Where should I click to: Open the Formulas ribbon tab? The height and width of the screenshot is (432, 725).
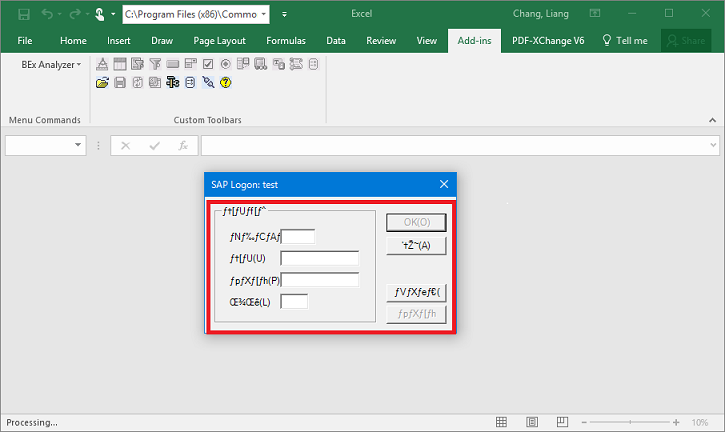286,41
